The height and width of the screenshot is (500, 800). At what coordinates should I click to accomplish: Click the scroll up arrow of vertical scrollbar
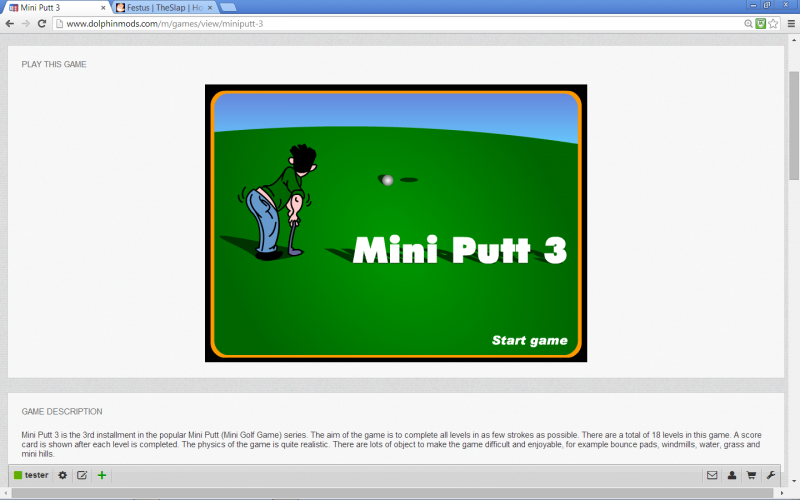794,39
